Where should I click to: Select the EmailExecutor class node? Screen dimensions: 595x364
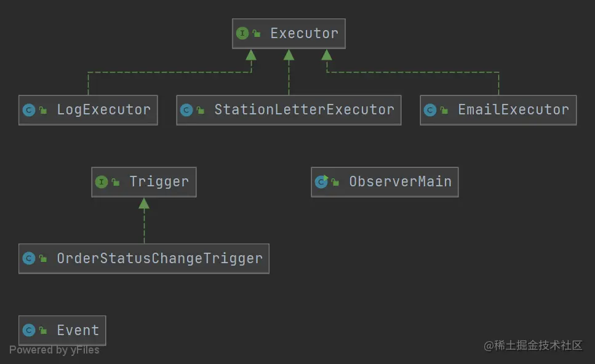pyautogui.click(x=513, y=110)
